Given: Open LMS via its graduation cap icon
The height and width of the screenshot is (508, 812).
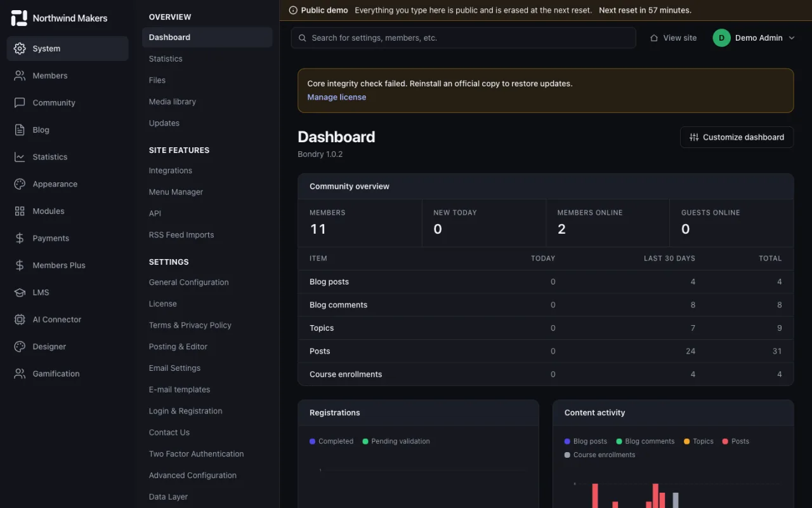Looking at the screenshot, I should coord(20,292).
